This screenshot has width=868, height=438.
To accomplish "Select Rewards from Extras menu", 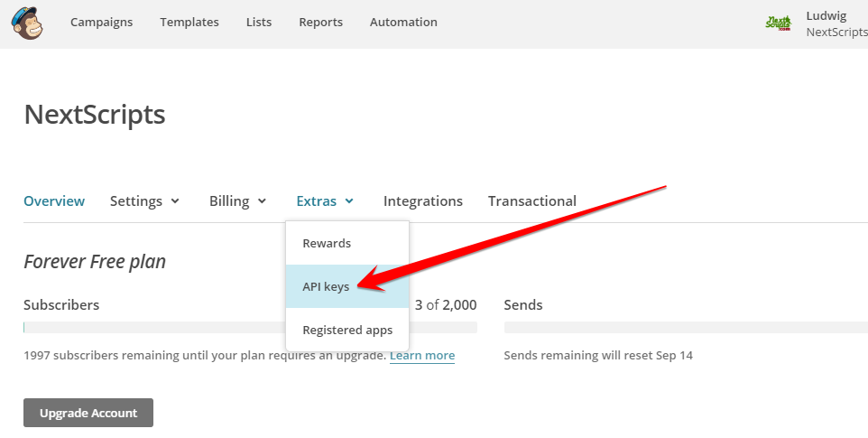I will [347, 243].
